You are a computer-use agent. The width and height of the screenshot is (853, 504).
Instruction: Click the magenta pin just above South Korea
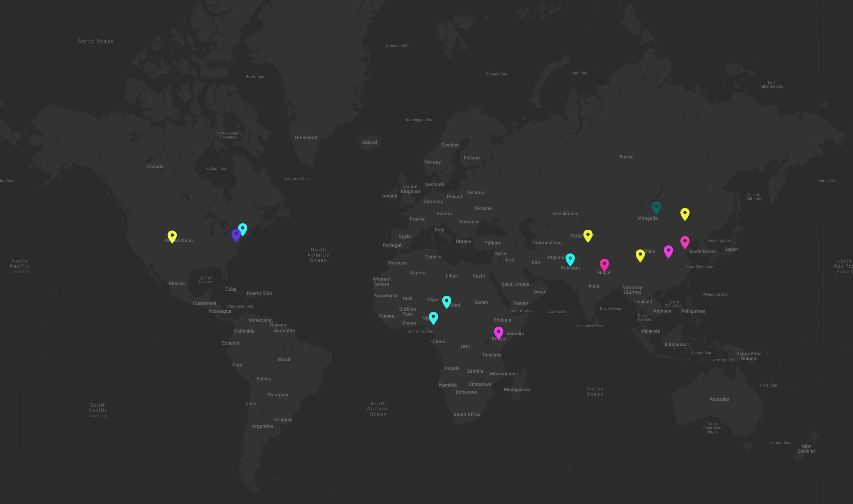coord(685,242)
